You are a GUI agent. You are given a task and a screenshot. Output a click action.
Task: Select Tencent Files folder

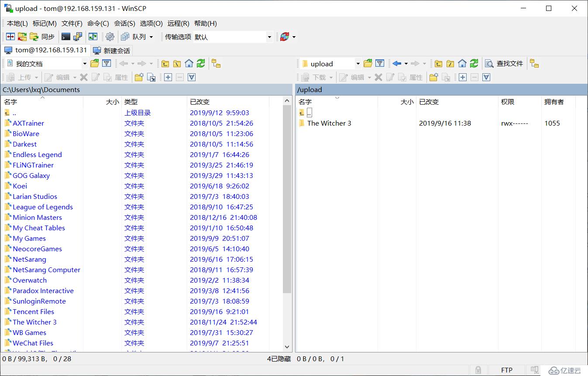click(34, 311)
